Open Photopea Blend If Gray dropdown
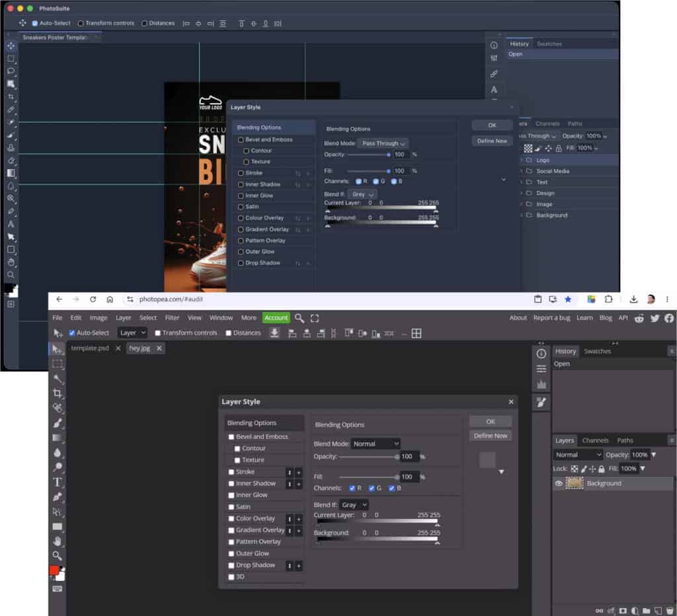The image size is (677, 616). point(354,504)
